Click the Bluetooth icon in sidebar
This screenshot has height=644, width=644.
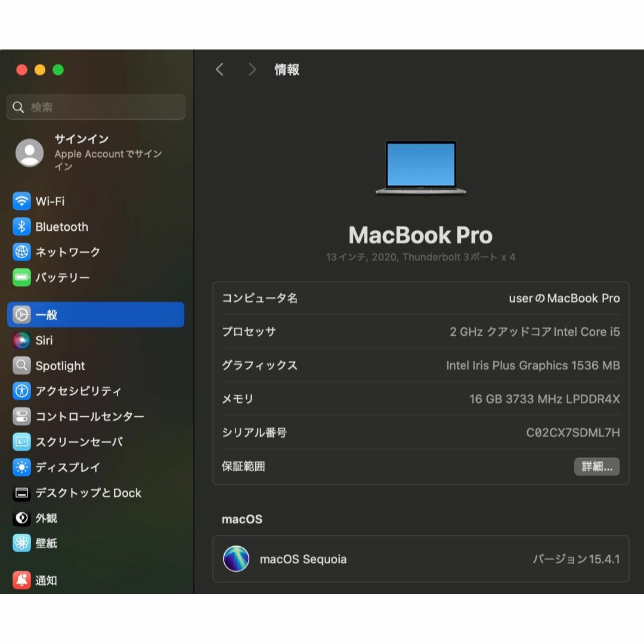(x=21, y=227)
